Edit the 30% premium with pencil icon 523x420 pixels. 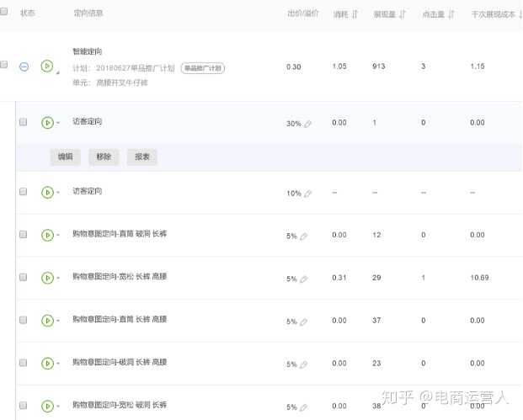tap(307, 124)
